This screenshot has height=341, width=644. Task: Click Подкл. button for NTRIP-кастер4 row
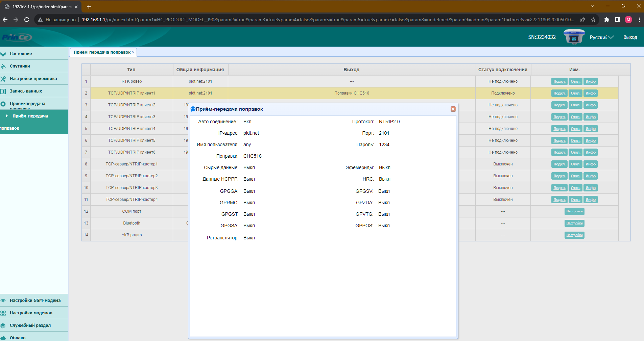559,200
